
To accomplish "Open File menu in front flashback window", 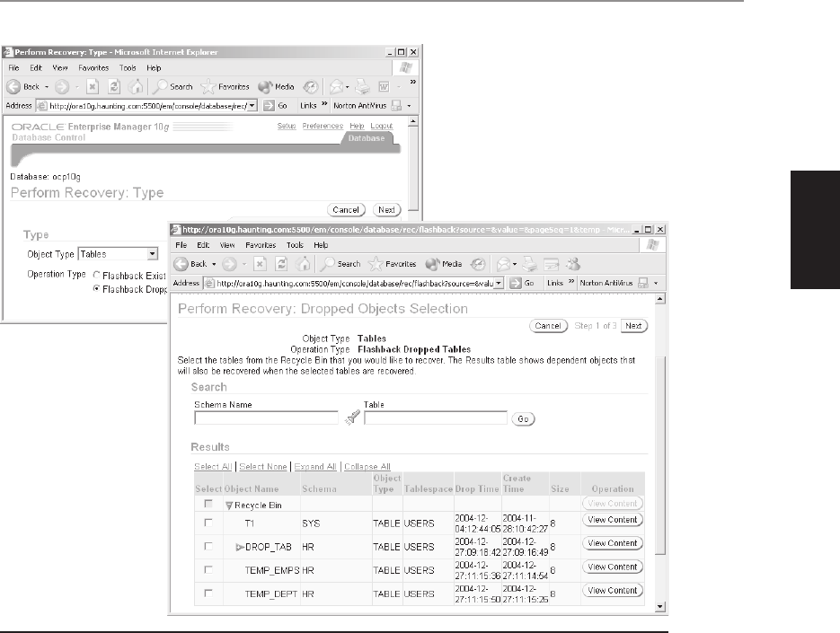I will click(x=181, y=245).
